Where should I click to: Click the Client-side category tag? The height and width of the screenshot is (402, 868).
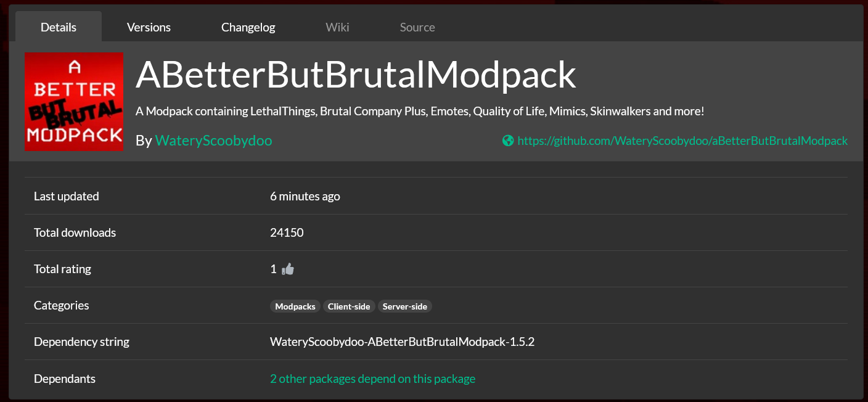click(x=349, y=306)
